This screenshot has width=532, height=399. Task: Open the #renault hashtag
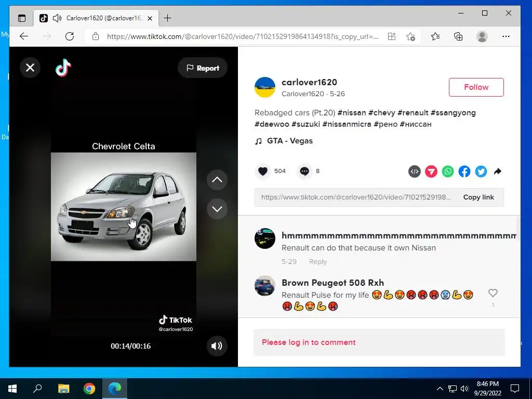[413, 113]
